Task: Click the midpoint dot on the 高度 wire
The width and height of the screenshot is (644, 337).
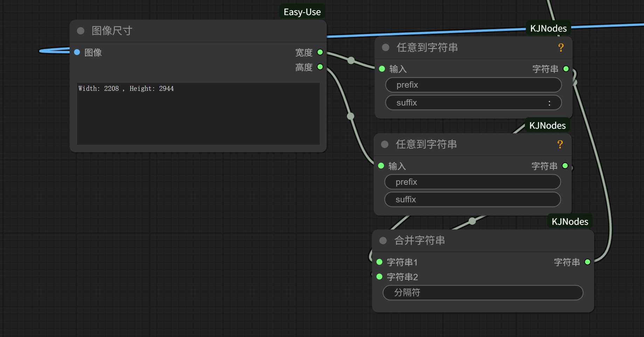Action: click(351, 116)
